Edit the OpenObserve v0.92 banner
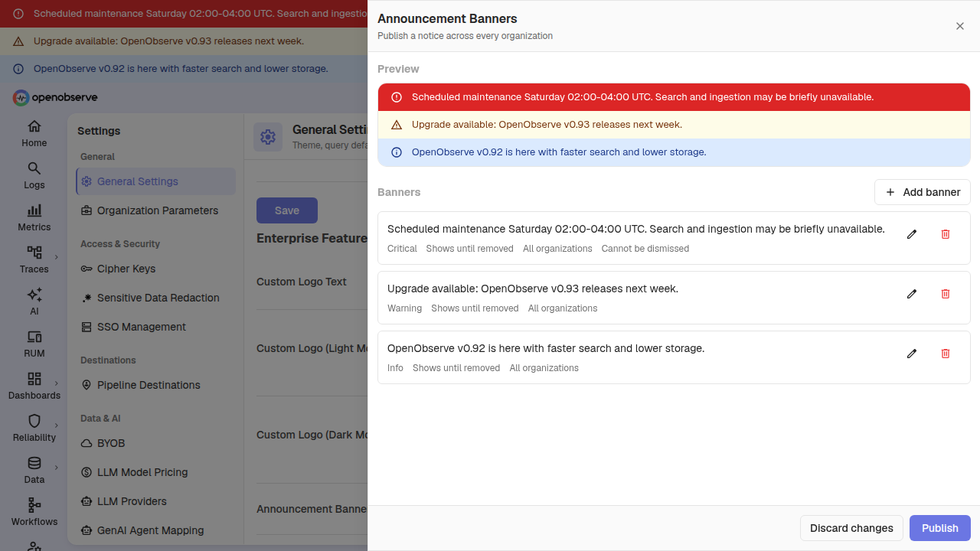The width and height of the screenshot is (980, 551). [x=912, y=354]
